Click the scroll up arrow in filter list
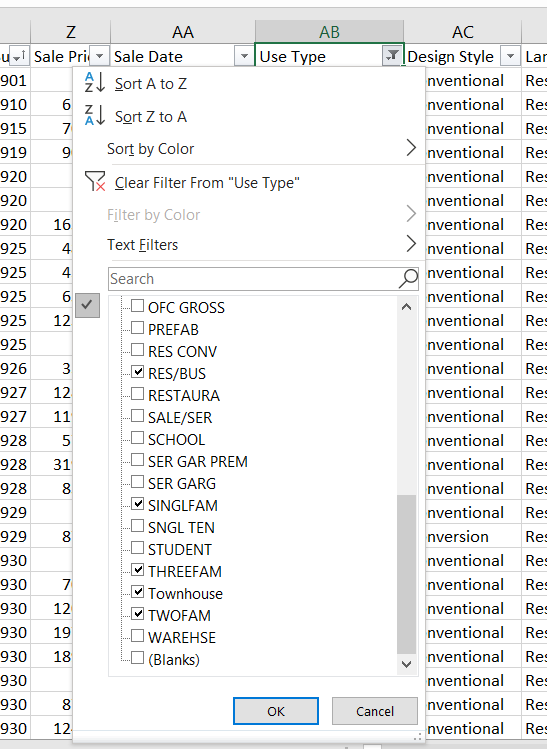 point(407,307)
